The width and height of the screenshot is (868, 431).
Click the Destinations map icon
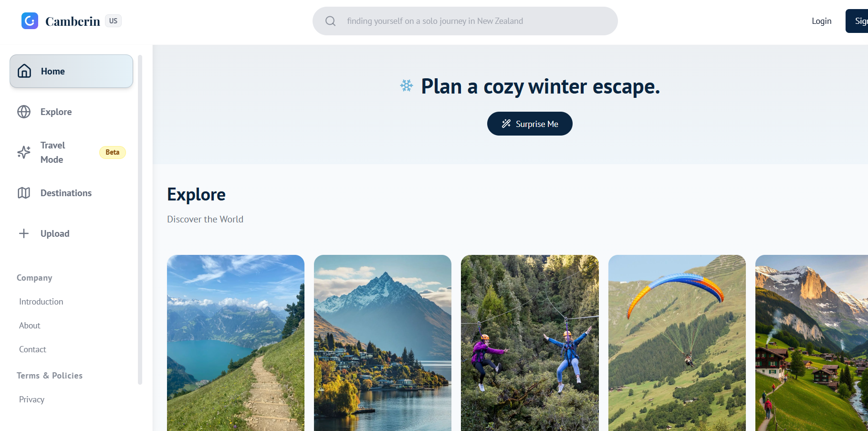point(24,193)
